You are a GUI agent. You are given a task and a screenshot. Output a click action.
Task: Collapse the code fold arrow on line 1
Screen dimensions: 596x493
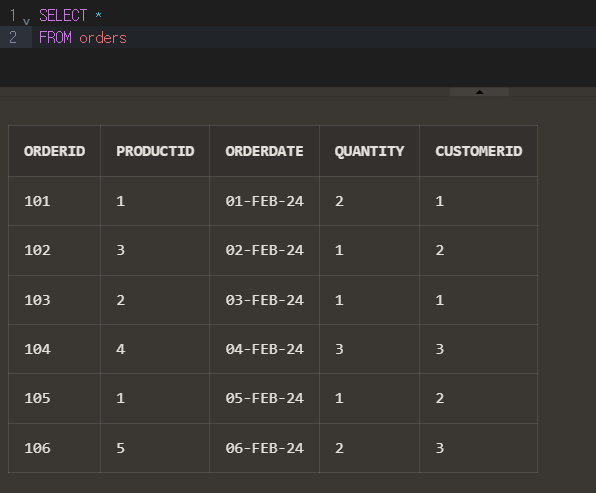(x=26, y=21)
